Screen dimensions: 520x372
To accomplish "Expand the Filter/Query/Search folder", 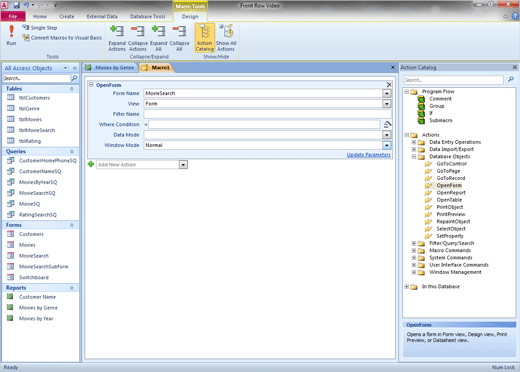I will (x=414, y=243).
